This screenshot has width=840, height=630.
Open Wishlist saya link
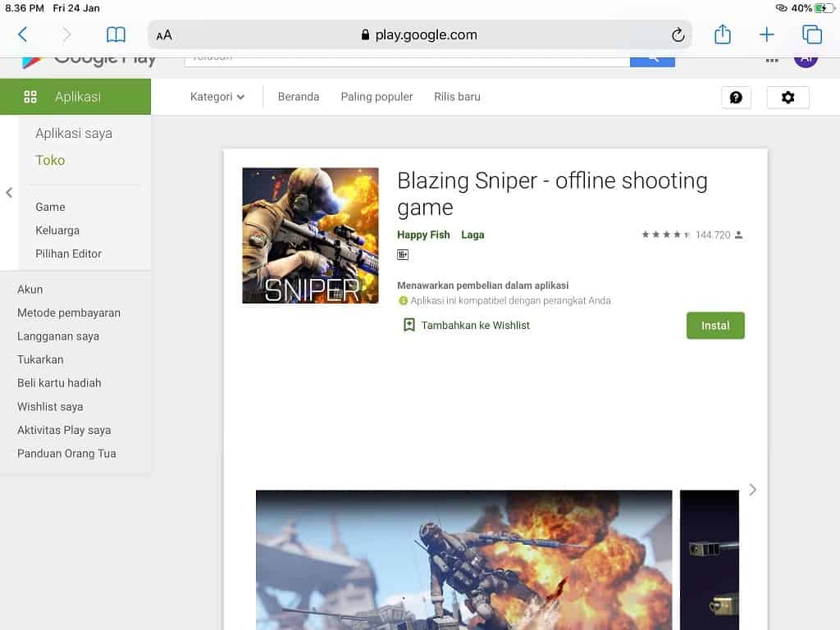(x=50, y=407)
